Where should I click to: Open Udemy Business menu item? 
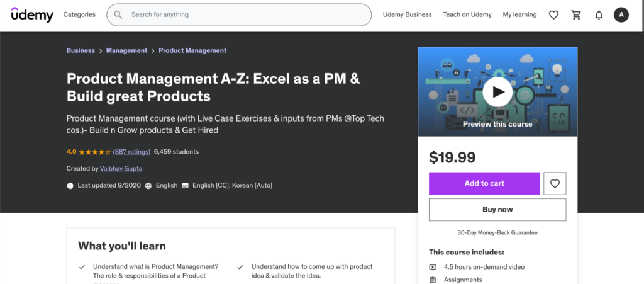coord(407,14)
